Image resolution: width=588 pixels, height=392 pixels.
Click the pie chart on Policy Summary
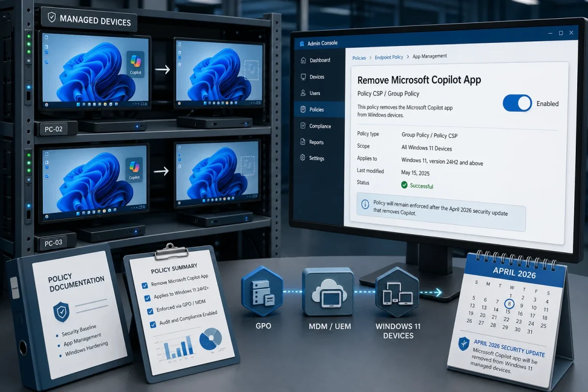(x=211, y=339)
